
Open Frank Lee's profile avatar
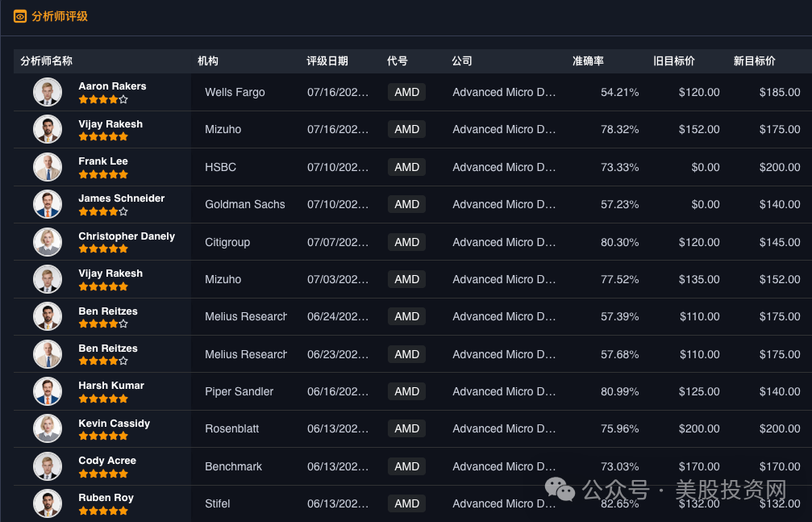point(48,167)
